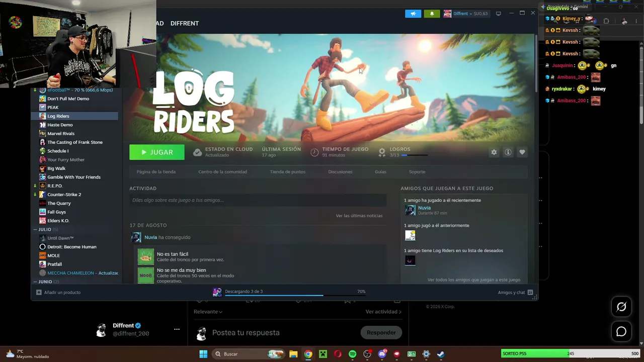Screen dimensions: 644x362
Task: Open Minecraft from the taskbar
Action: pyautogui.click(x=323, y=354)
